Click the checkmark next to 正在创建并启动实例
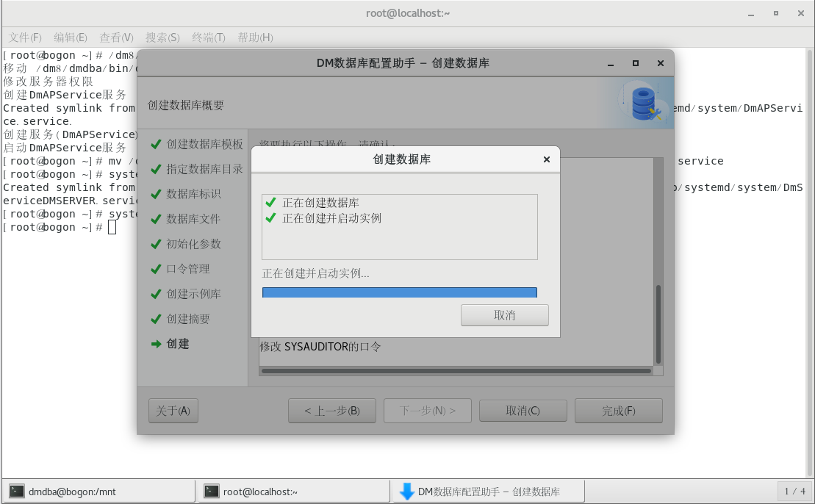Screen dimensions: 815x504 point(270,217)
